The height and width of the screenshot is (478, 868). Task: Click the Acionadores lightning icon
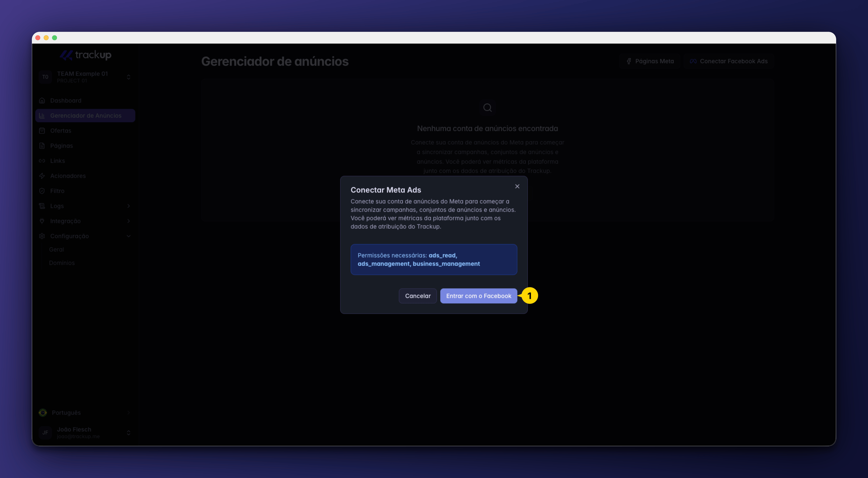tap(42, 176)
